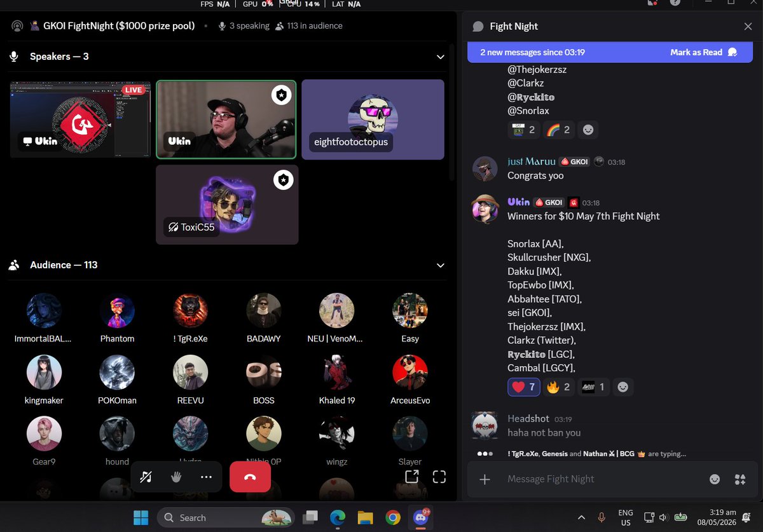Mark new messages as read

(703, 52)
